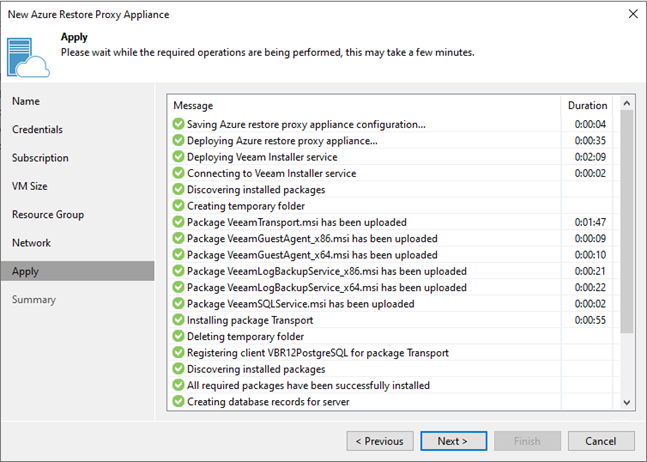Screen dimensions: 647x462
Task: Click green check beside Saving Azure restore proxy configuration
Action: coord(178,125)
